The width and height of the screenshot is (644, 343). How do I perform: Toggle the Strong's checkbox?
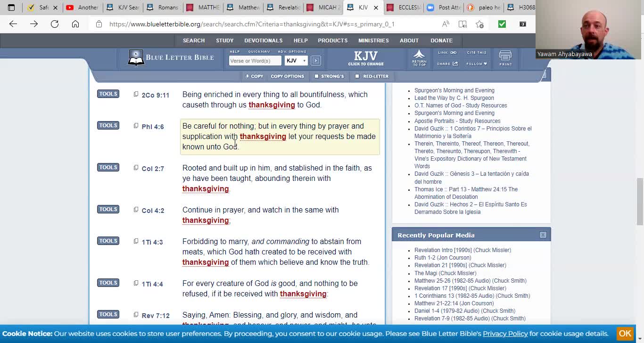(x=316, y=76)
